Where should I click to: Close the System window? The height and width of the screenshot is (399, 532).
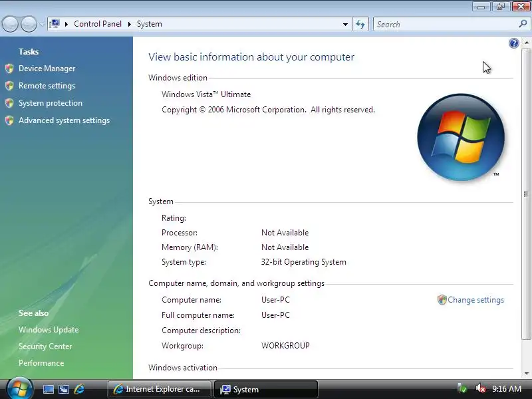click(521, 7)
